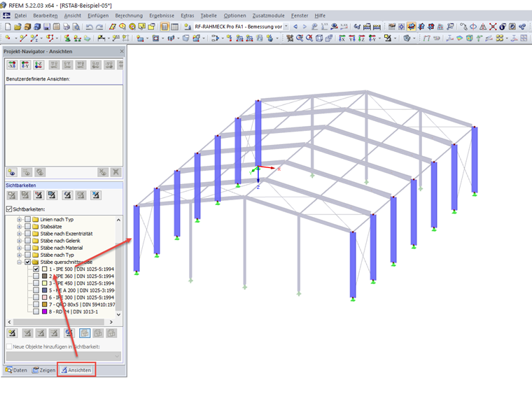Check the Stäbe nach Exzentrizität checkbox
Viewport: 532px width, 399px height.
click(28, 234)
